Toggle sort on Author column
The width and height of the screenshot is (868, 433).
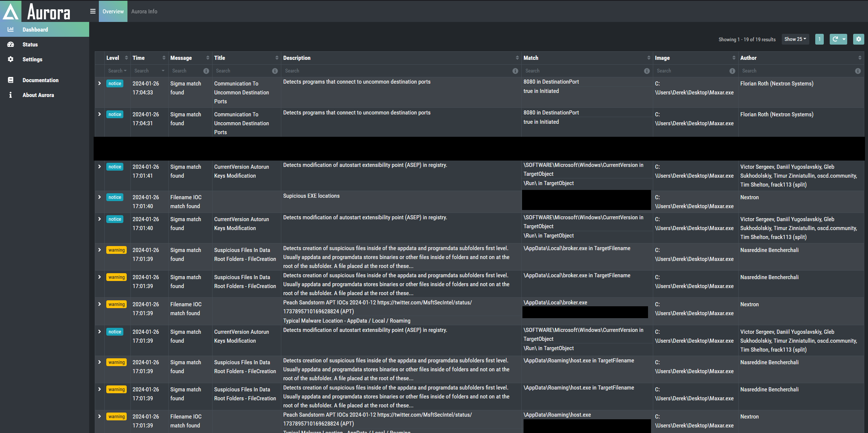pyautogui.click(x=859, y=58)
